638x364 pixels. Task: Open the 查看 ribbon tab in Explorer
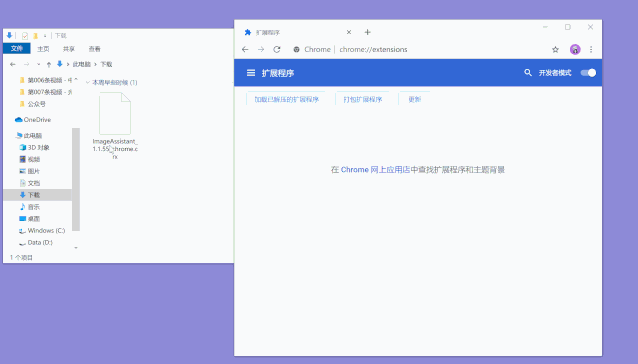point(94,49)
